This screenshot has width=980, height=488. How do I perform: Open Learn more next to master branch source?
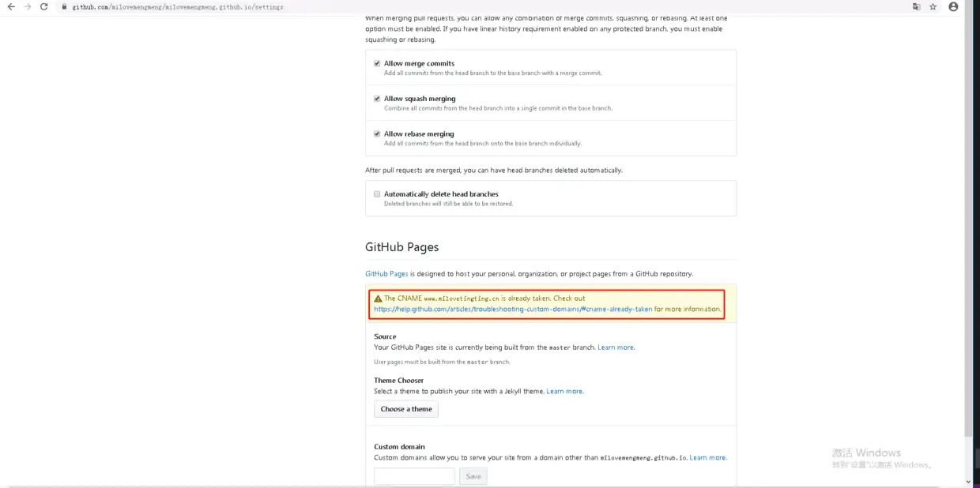(x=616, y=347)
